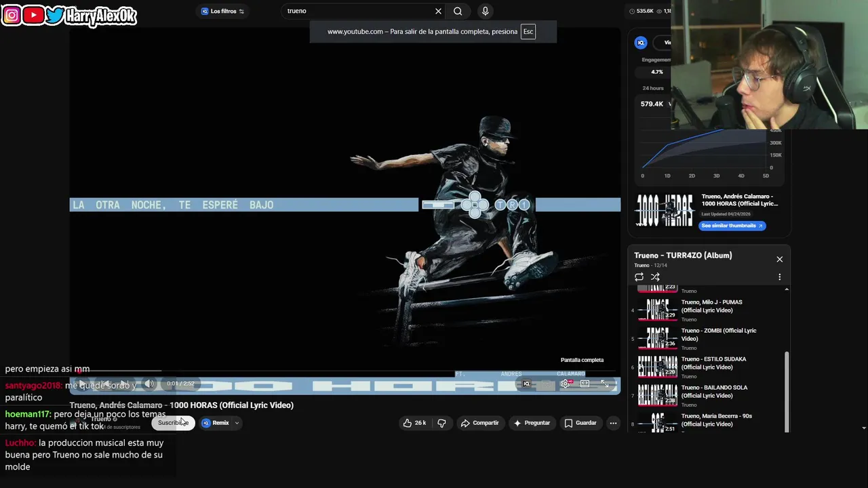Screen dimensions: 868x488
Task: Play PUMAS (Official Lyric Video) from the playlist
Action: click(x=707, y=310)
